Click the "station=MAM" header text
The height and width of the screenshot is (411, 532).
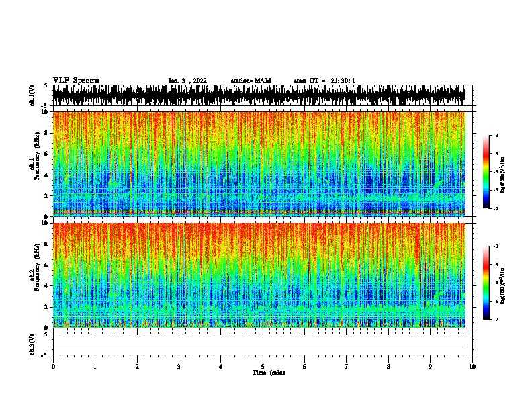[x=251, y=81]
